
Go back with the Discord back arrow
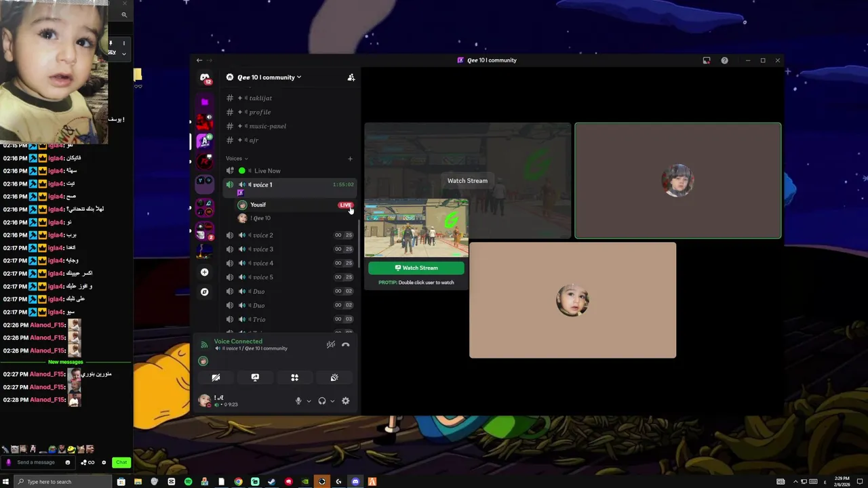pos(199,60)
